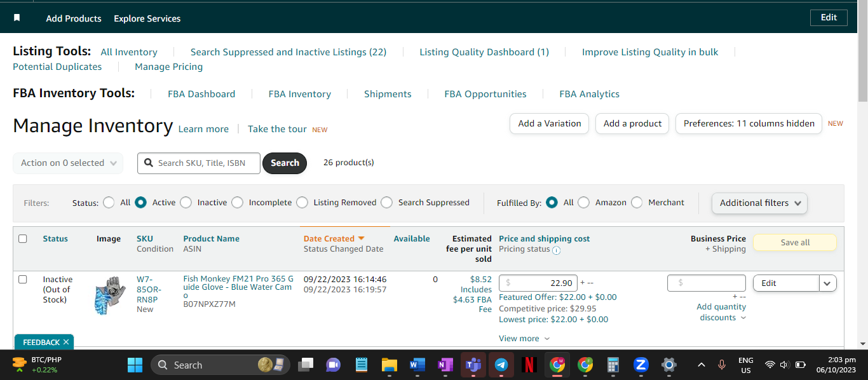Open Wi-Fi network tray icon
The height and width of the screenshot is (380, 868).
pyautogui.click(x=770, y=365)
